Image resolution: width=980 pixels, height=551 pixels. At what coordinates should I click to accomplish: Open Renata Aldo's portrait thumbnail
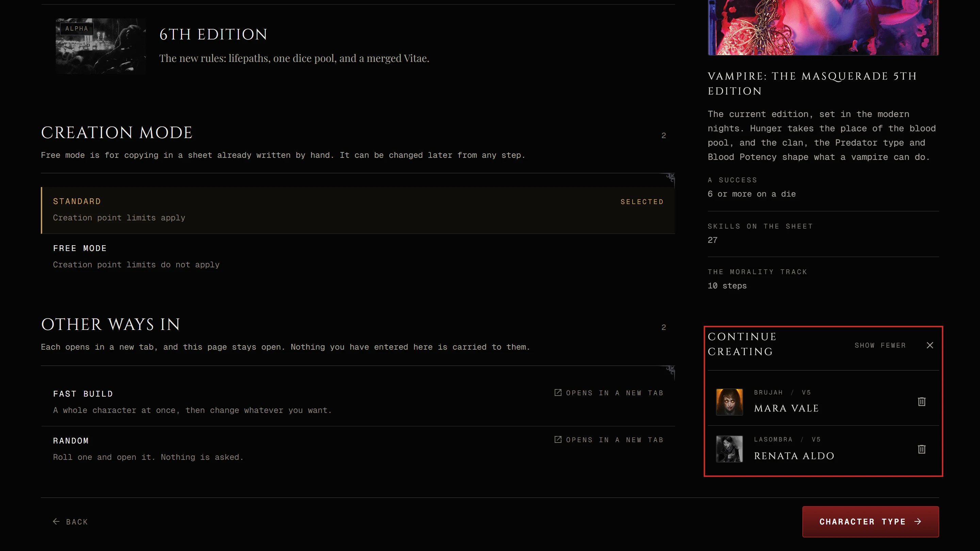pyautogui.click(x=729, y=449)
